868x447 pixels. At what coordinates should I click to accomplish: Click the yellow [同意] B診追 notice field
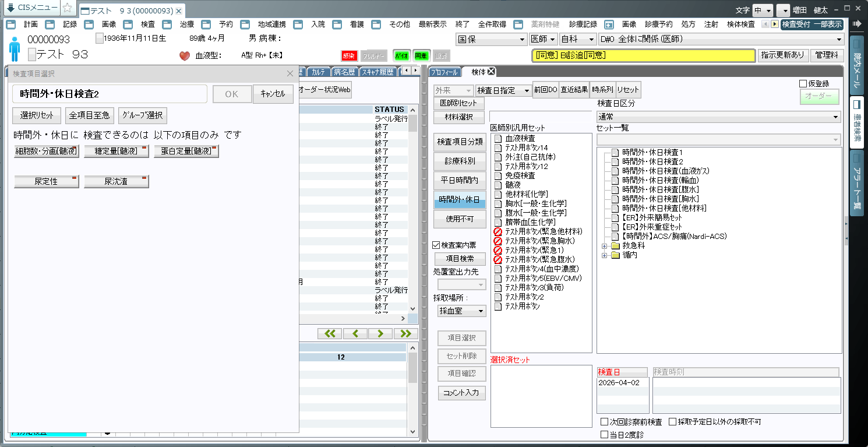click(x=643, y=55)
